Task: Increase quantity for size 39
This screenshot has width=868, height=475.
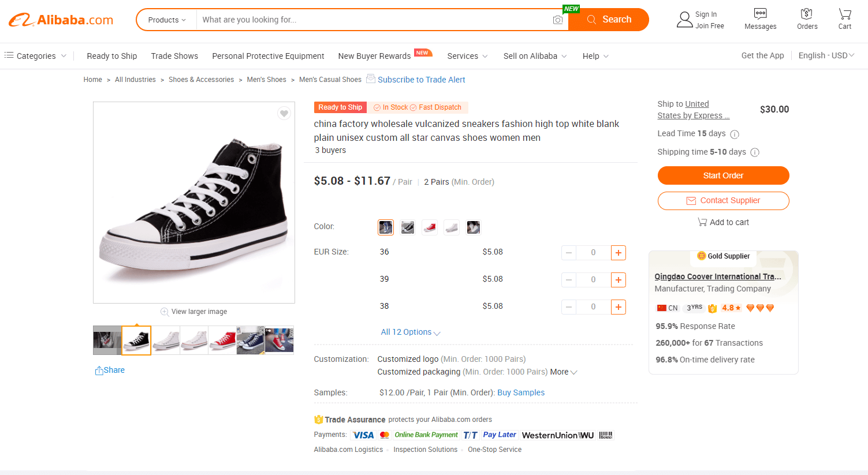Action: (x=618, y=279)
